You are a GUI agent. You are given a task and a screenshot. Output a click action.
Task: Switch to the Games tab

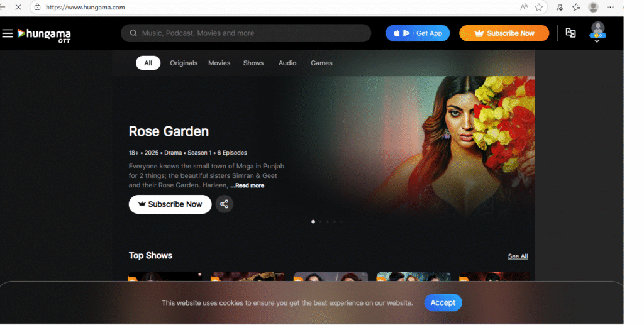tap(321, 63)
